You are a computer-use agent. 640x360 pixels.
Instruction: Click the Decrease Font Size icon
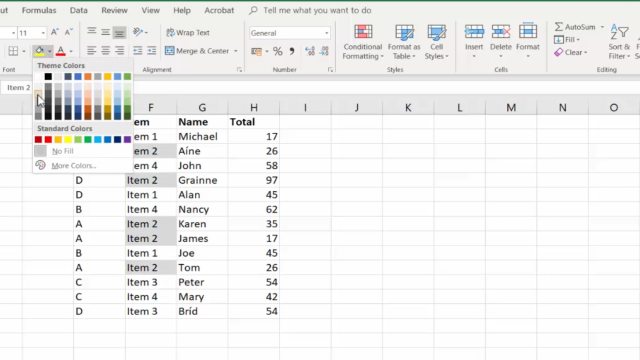pyautogui.click(x=69, y=32)
